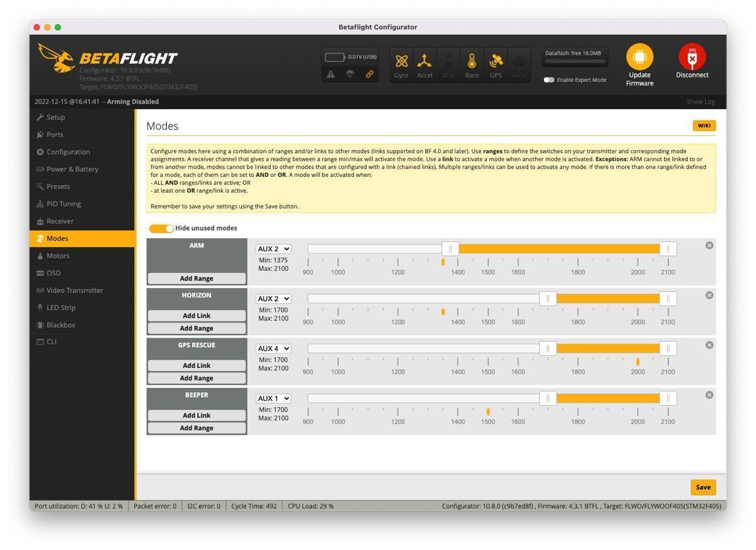Open the Receiver tab
The image size is (756, 550).
(x=82, y=221)
